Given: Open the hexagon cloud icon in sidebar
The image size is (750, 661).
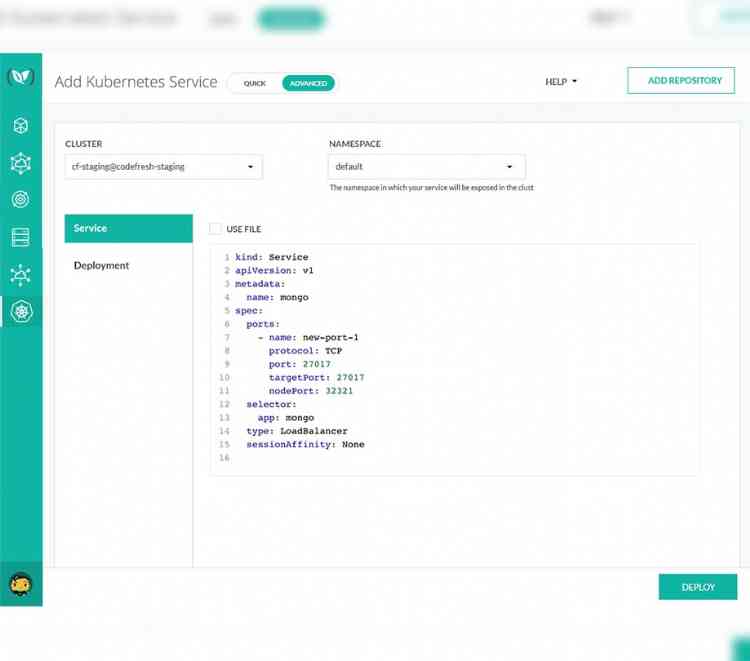Looking at the screenshot, I should coord(21,163).
